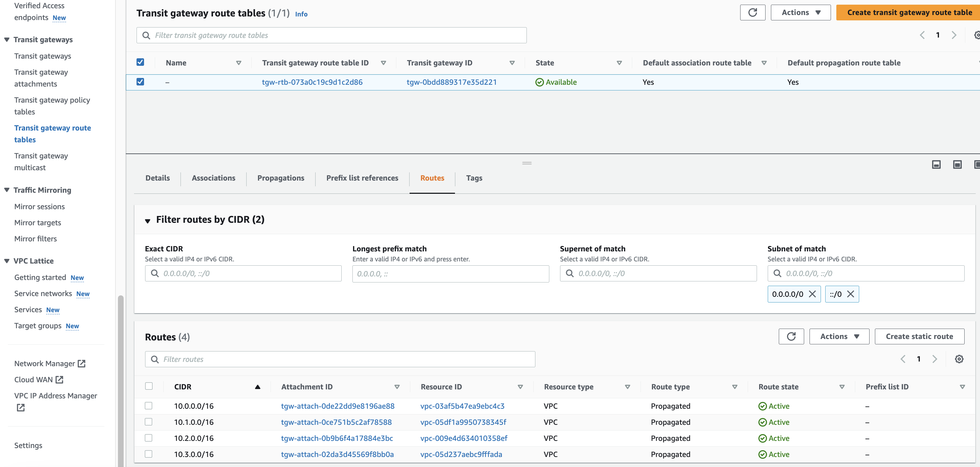Deselect the tgw-rtb-073a0c19c9d1c2d86 row checkbox
The image size is (980, 467).
point(140,82)
